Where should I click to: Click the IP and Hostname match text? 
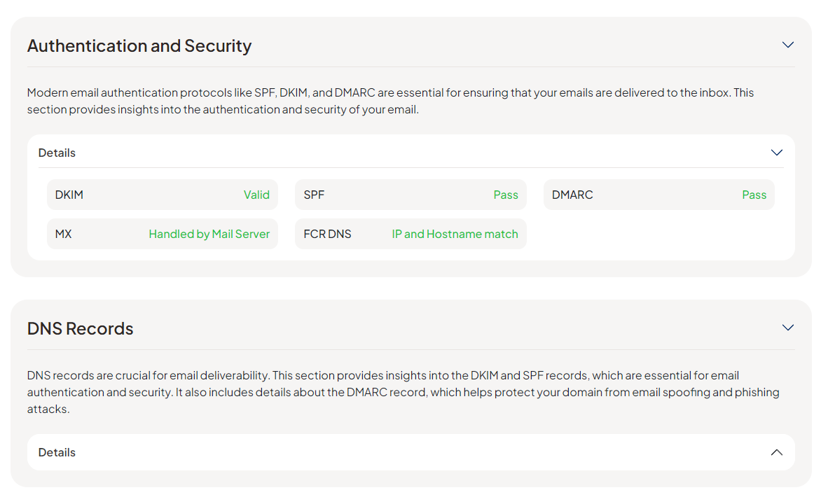pos(455,234)
